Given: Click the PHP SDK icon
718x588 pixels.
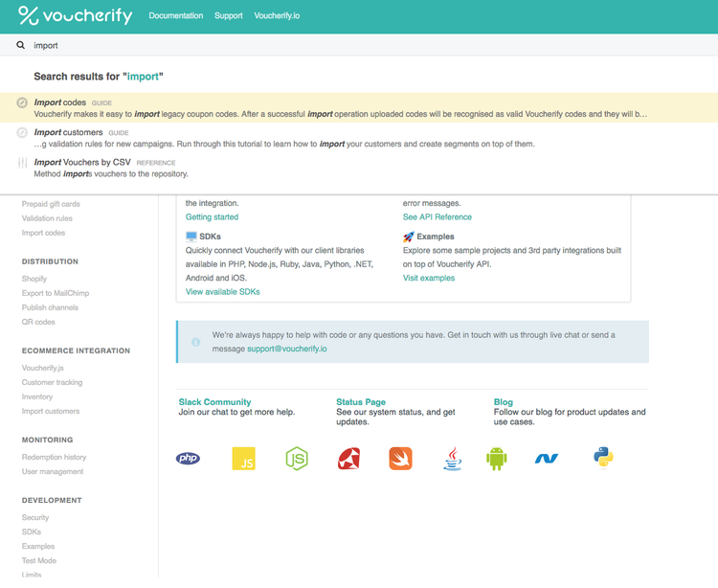Looking at the screenshot, I should click(189, 459).
